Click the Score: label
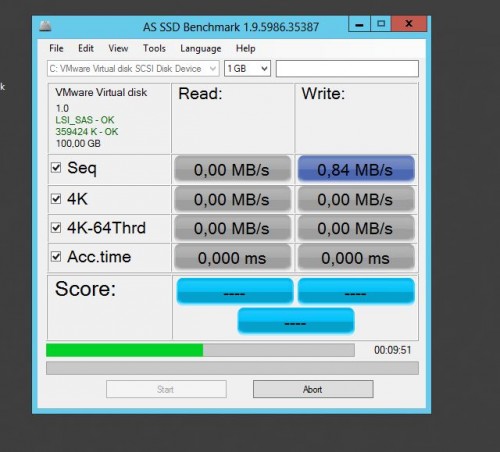Image resolution: width=500 pixels, height=452 pixels. pos(85,289)
